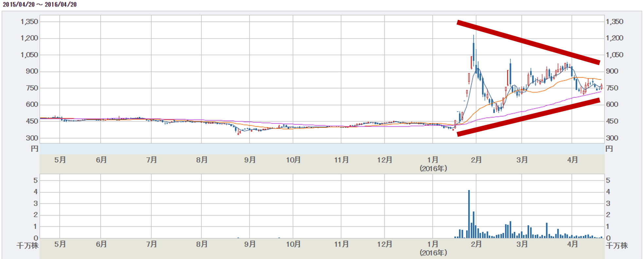Click the 円 unit label left of price chart
Viewport: 644px width, 259px height.
(35, 149)
